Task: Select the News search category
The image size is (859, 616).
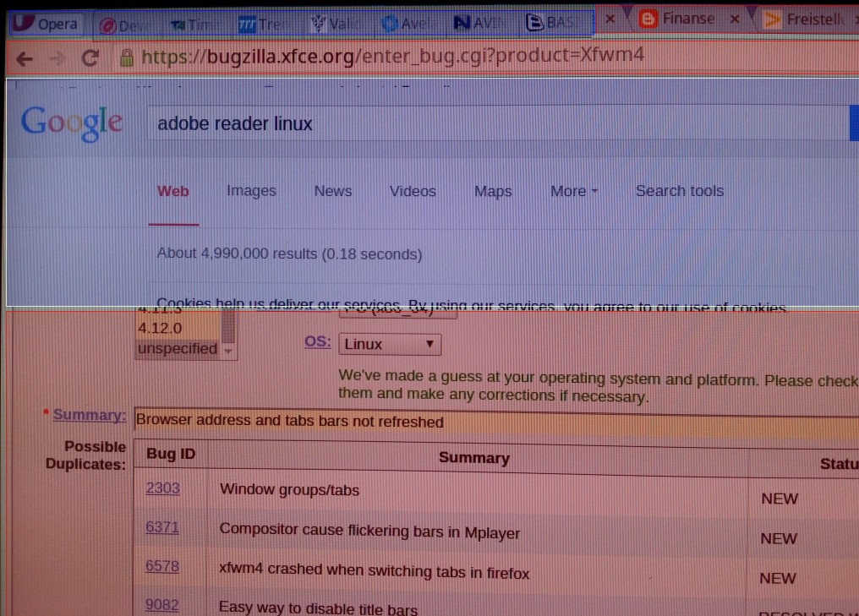Action: click(332, 191)
